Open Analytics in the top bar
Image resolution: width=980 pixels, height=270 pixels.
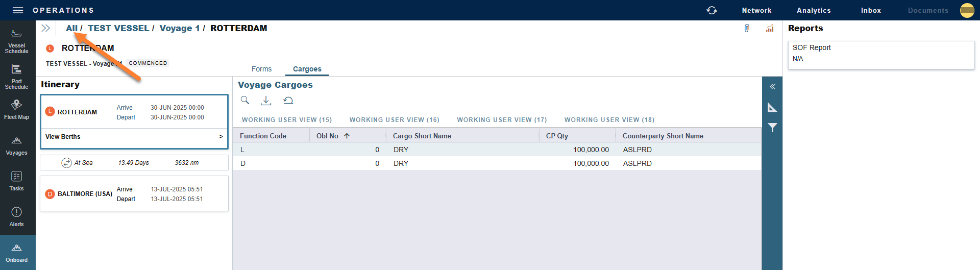pos(814,10)
